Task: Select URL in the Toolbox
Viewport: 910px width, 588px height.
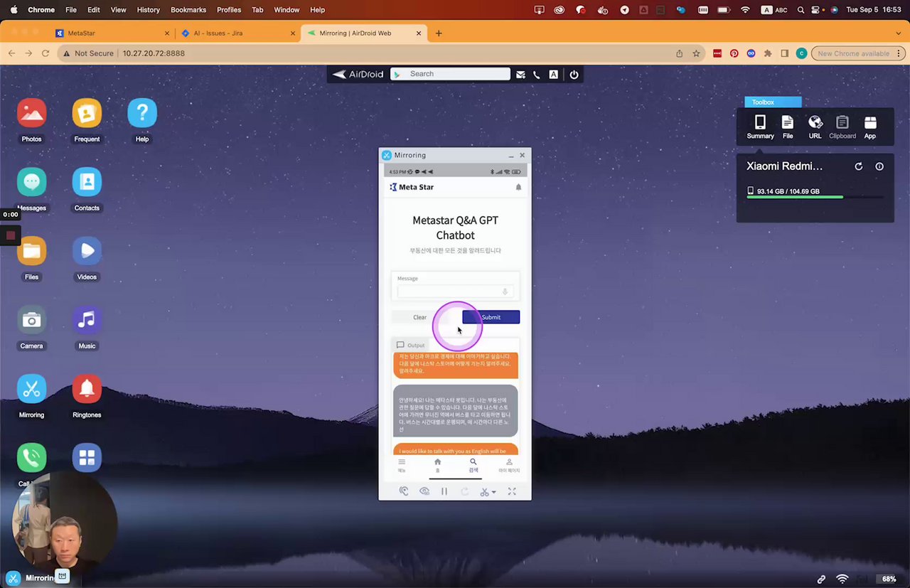Action: pyautogui.click(x=815, y=127)
